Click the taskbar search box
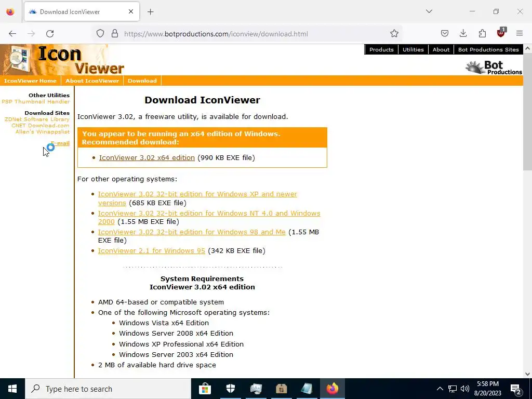Screen dimensions: 532x399 [108, 389]
